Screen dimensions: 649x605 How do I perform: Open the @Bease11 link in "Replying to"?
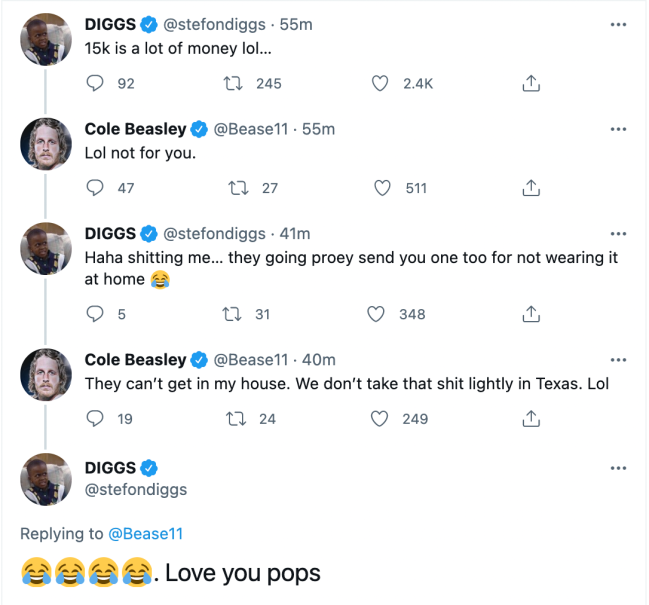[x=145, y=534]
